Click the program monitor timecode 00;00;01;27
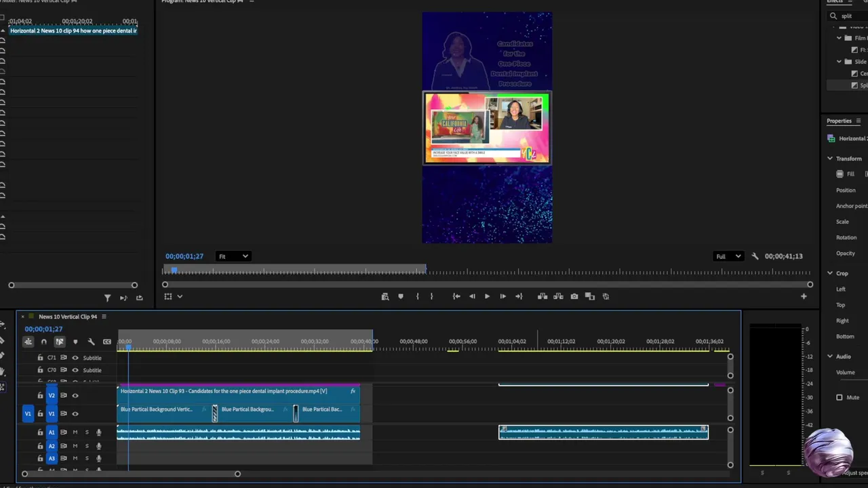The image size is (868, 488). point(184,256)
